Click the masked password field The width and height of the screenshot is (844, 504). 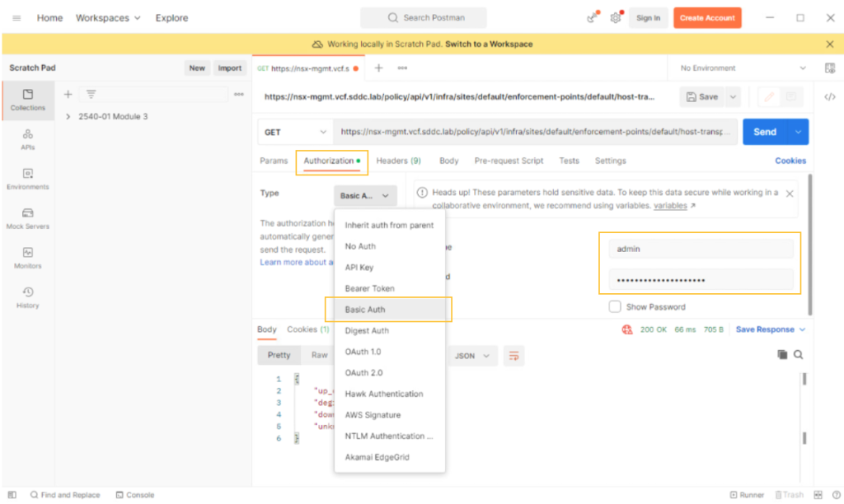click(x=701, y=280)
